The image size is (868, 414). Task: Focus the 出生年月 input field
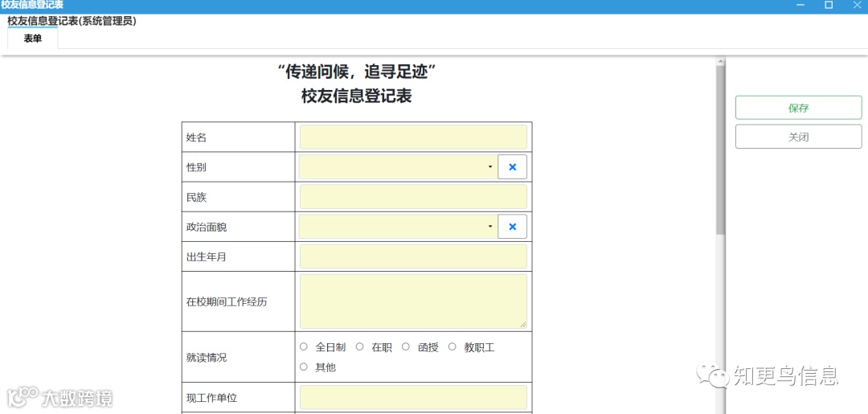414,256
